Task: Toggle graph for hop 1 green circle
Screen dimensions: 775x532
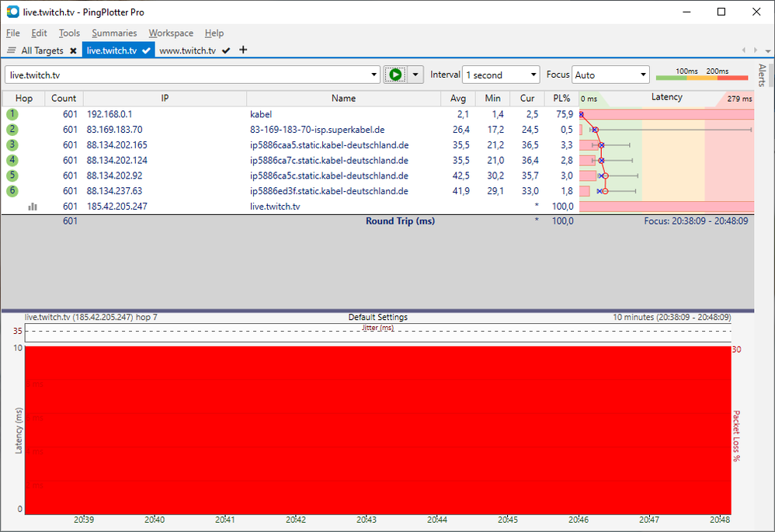Action: [x=12, y=114]
